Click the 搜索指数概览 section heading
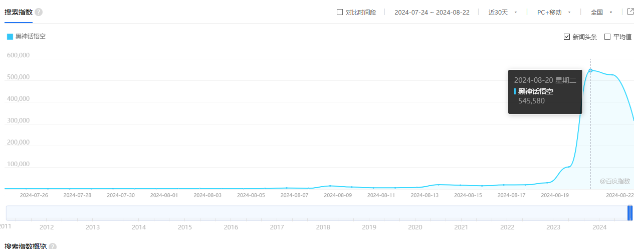 (x=26, y=246)
